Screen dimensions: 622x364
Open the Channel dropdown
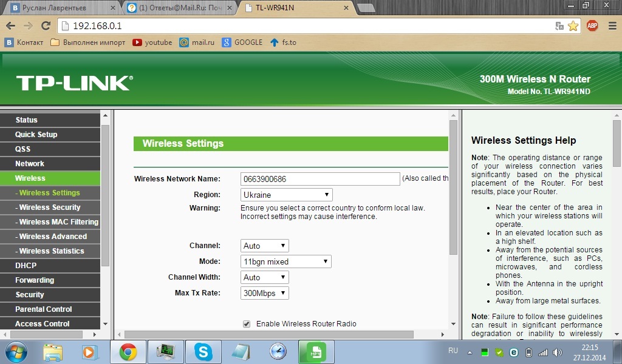pyautogui.click(x=264, y=246)
